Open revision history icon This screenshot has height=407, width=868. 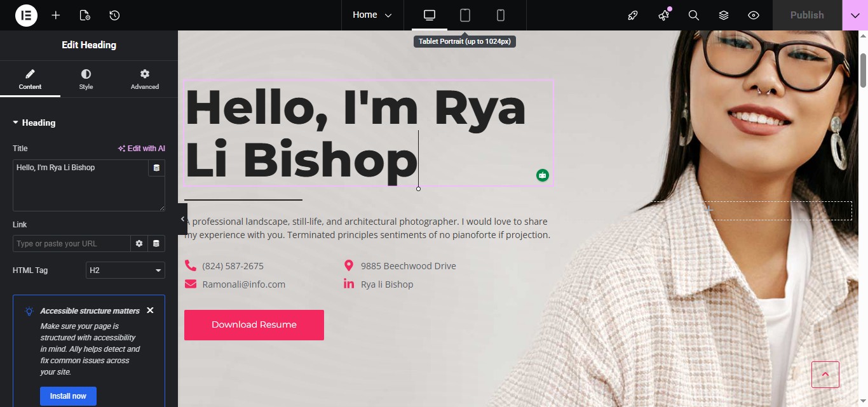coord(114,15)
